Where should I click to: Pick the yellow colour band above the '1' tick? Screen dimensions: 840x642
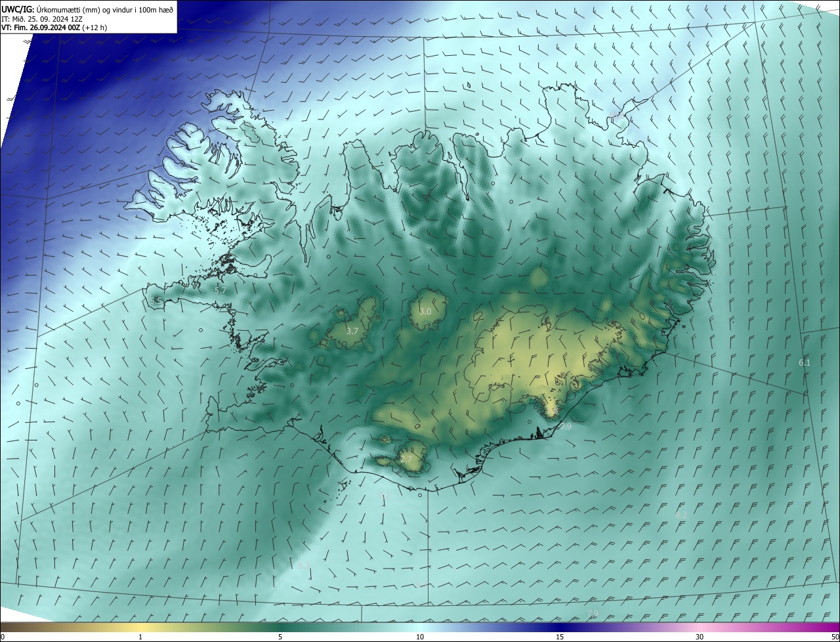pos(140,628)
